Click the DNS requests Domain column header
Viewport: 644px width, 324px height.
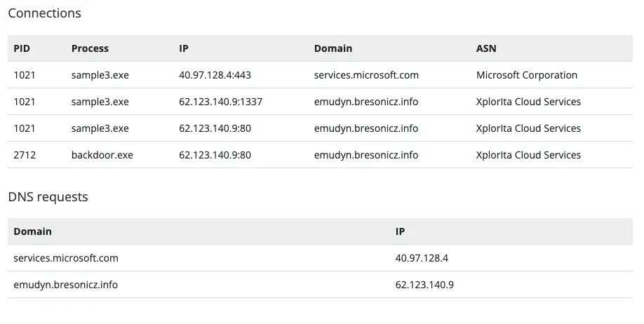click(32, 231)
